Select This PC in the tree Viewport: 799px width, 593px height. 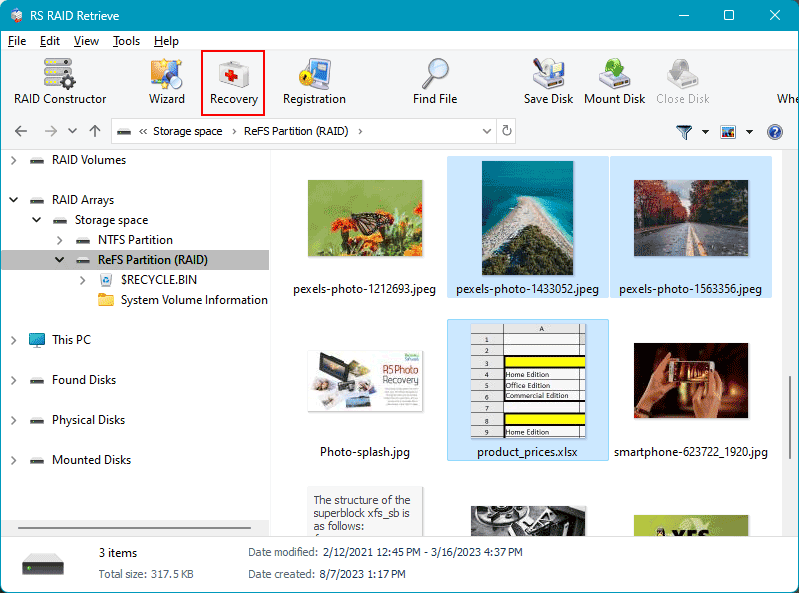pyautogui.click(x=71, y=340)
